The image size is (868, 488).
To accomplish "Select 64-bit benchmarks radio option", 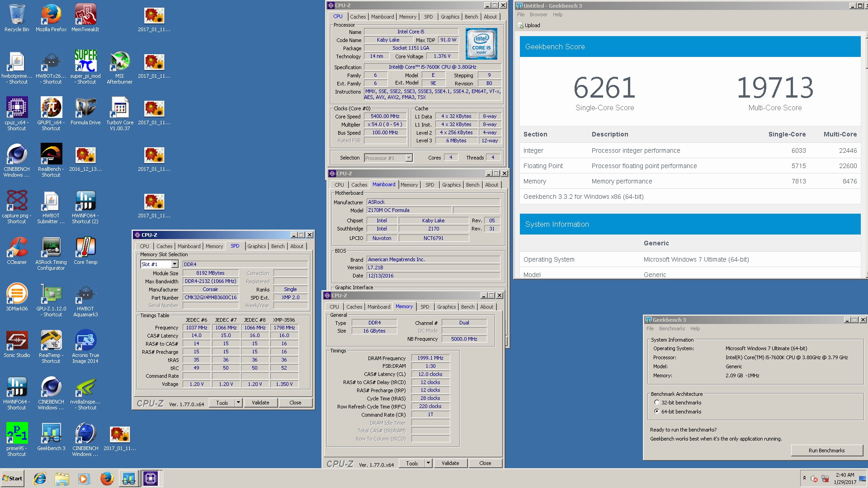I will pos(656,411).
